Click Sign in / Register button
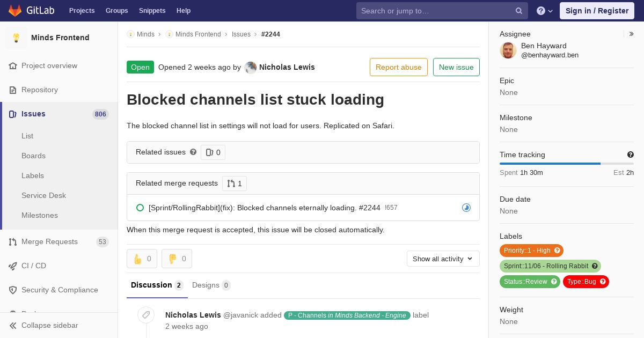644x338 pixels. pos(597,11)
